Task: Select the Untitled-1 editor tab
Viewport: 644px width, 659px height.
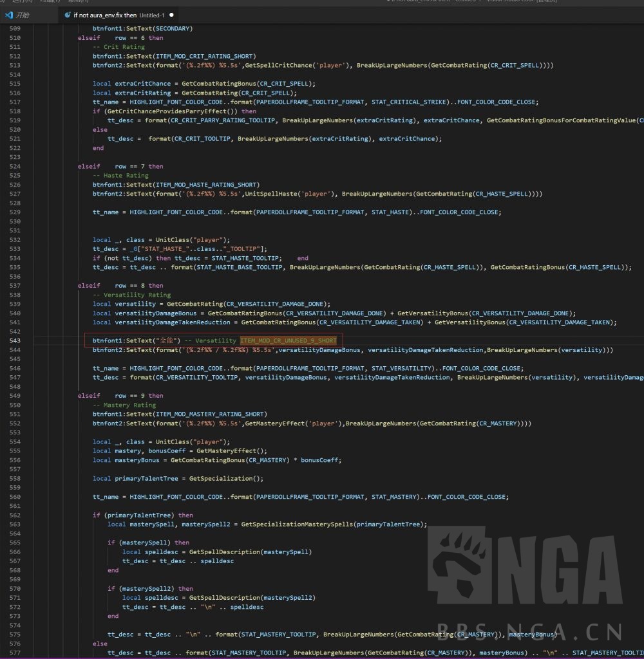Action: point(118,15)
